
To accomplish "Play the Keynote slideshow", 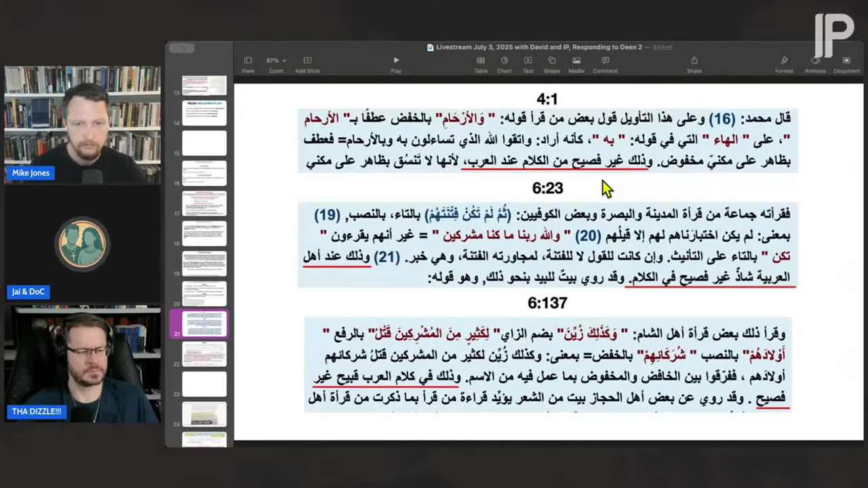I will click(396, 61).
